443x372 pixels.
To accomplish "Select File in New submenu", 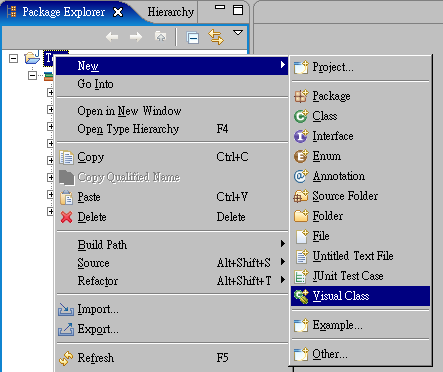I will click(361, 236).
